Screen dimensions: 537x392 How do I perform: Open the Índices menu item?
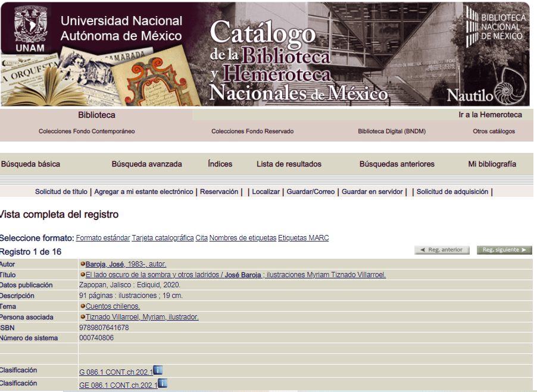[220, 164]
